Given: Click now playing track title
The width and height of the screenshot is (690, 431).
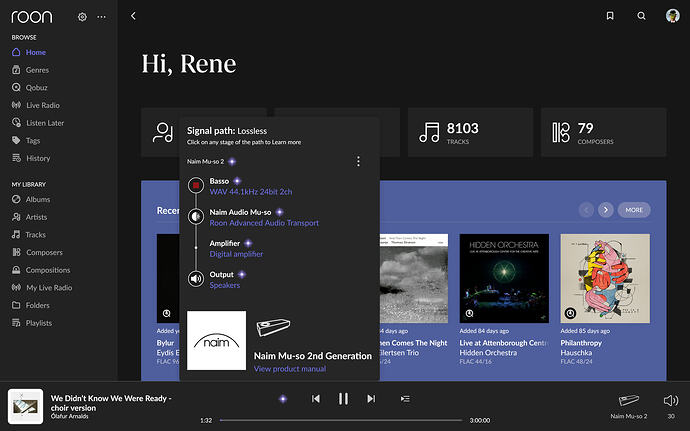Looking at the screenshot, I should coord(111,403).
